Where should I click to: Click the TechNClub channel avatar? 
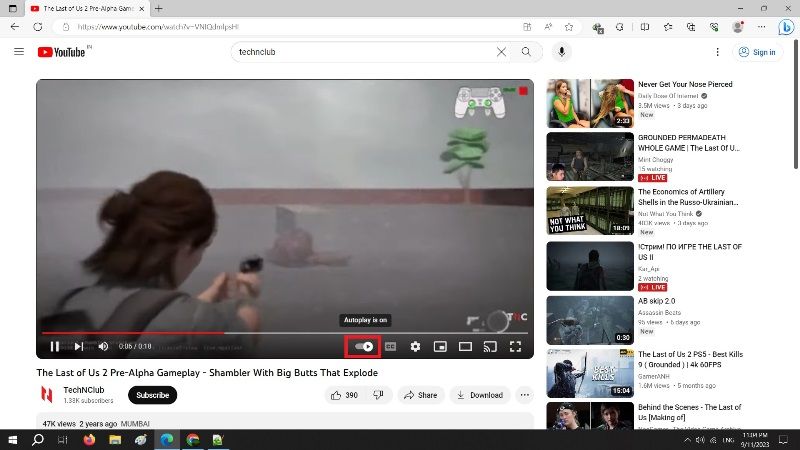(x=47, y=394)
